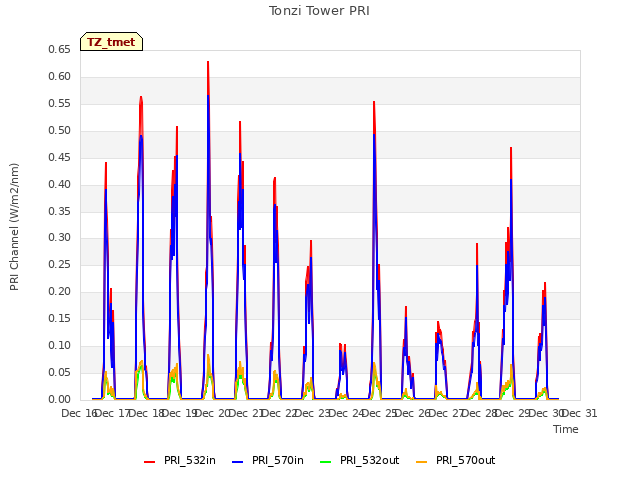Image resolution: width=640 pixels, height=480 pixels.
Task: Click the 0.25 y-axis tick label
Action: 60,264
